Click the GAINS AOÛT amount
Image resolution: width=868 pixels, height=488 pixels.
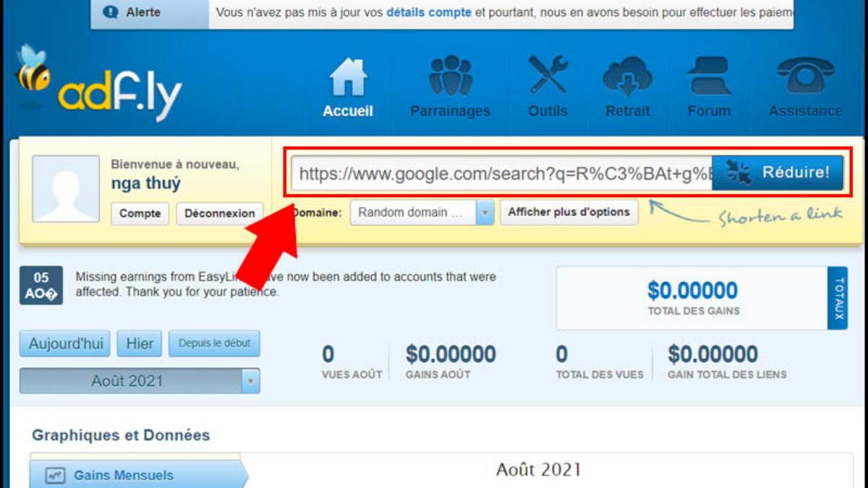[451, 354]
